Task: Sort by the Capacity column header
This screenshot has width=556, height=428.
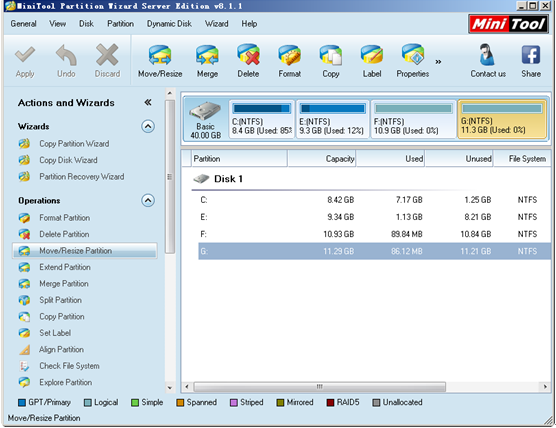Action: point(322,159)
